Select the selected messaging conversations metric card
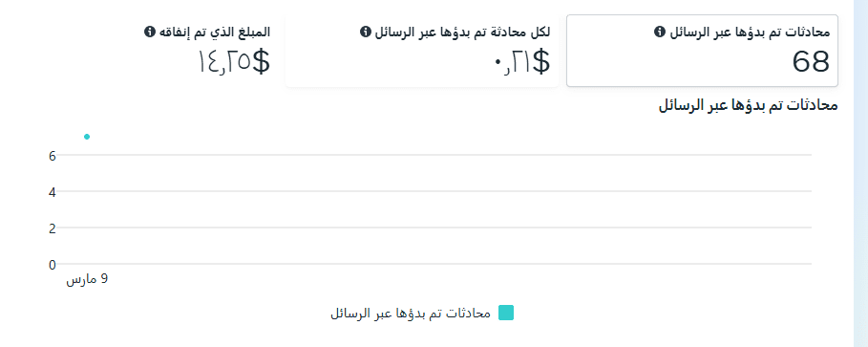Viewport: 868px width, 347px height. tap(702, 51)
